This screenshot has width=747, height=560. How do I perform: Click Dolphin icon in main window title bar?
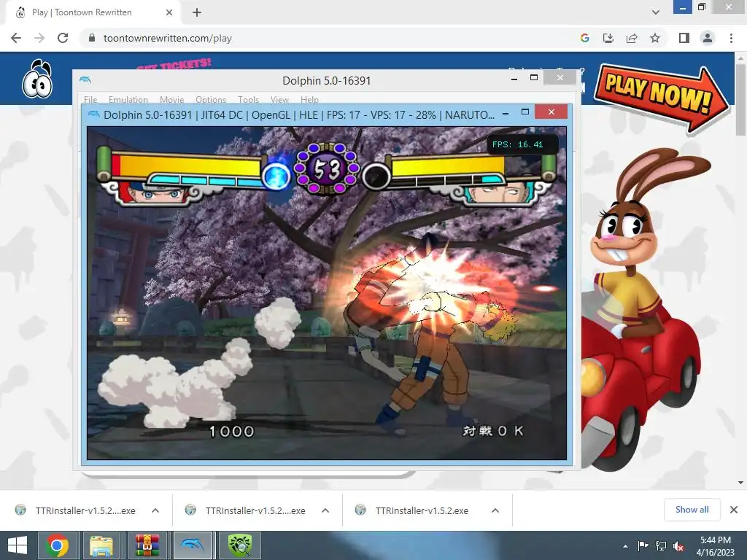click(85, 79)
